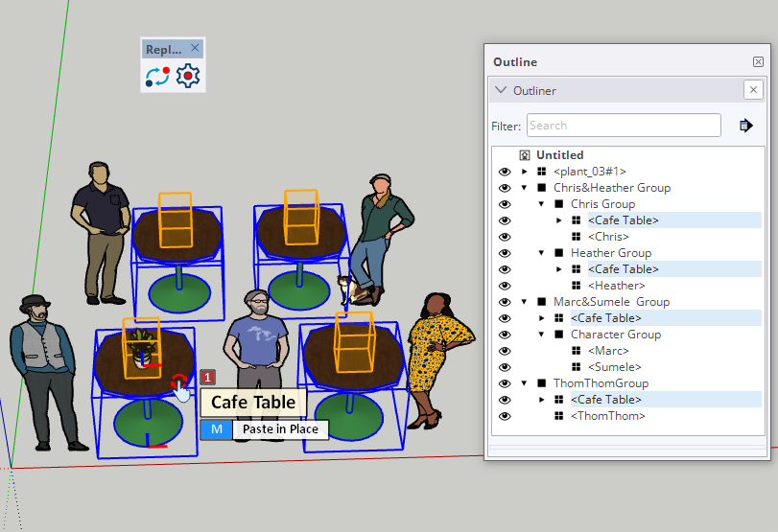Viewport: 778px width, 532px height.
Task: Open the Replace tool gear settings
Action: pos(187,77)
